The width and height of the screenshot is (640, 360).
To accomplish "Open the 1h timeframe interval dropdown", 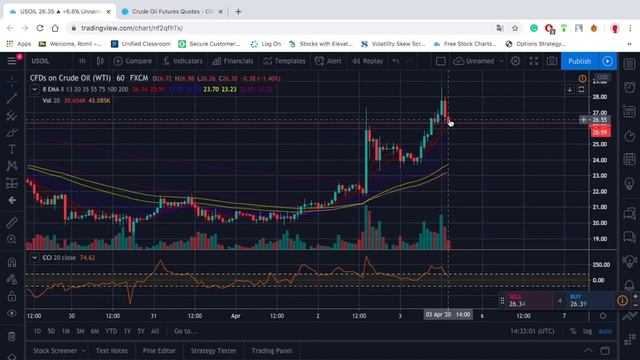I will click(82, 61).
